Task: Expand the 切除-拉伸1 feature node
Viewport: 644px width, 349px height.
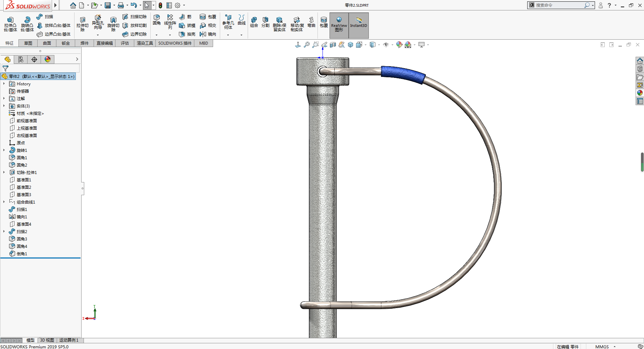Action: click(x=4, y=172)
